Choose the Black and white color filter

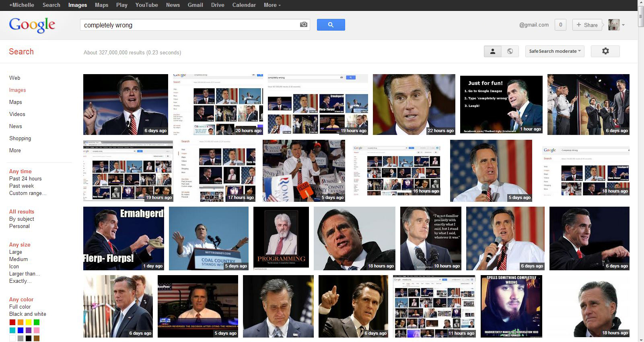28,314
